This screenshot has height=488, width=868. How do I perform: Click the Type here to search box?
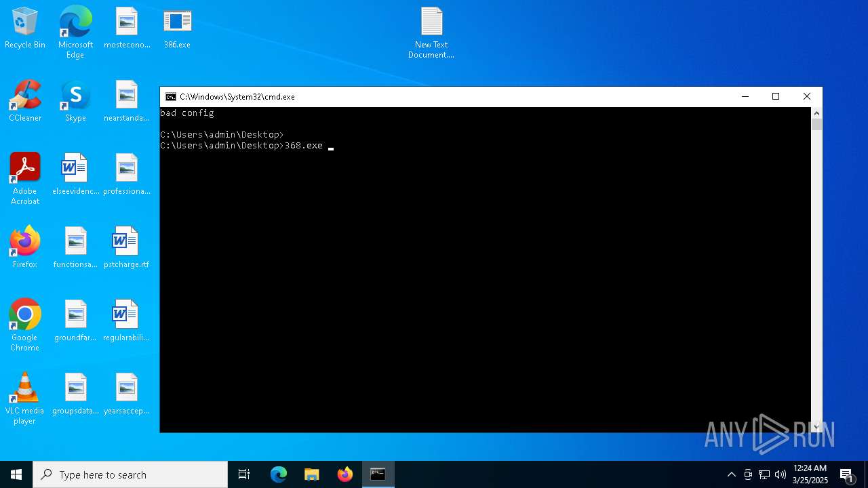[x=130, y=474]
